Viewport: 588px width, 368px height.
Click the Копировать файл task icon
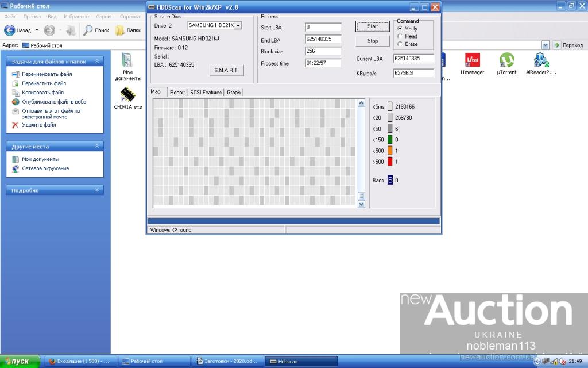(16, 93)
